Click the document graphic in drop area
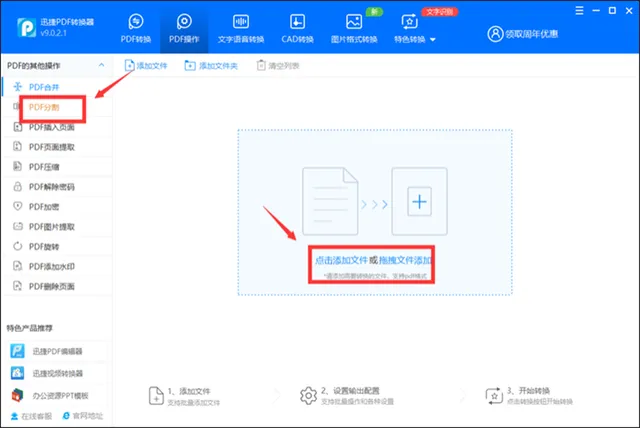640x428 pixels. 330,201
